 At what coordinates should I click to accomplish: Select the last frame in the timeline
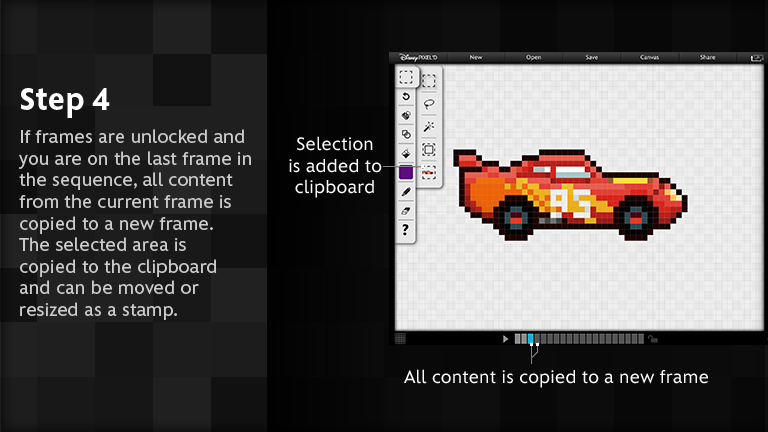click(x=641, y=338)
